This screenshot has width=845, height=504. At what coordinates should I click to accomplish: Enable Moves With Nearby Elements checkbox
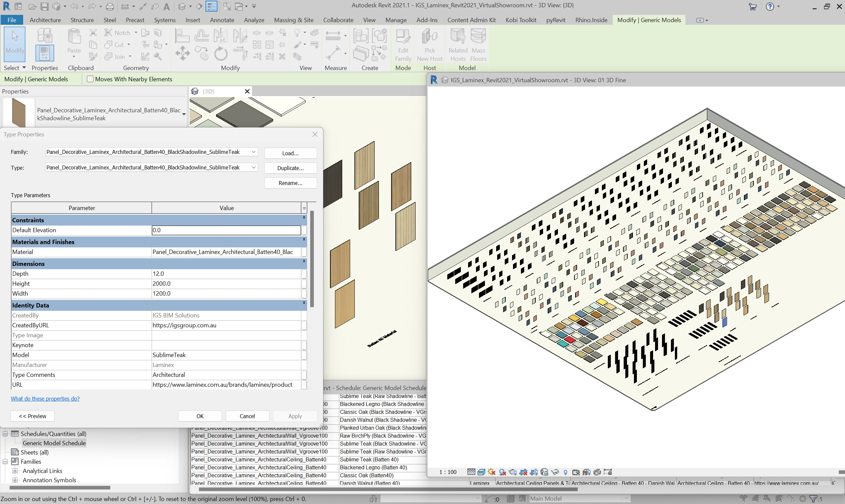click(x=90, y=79)
